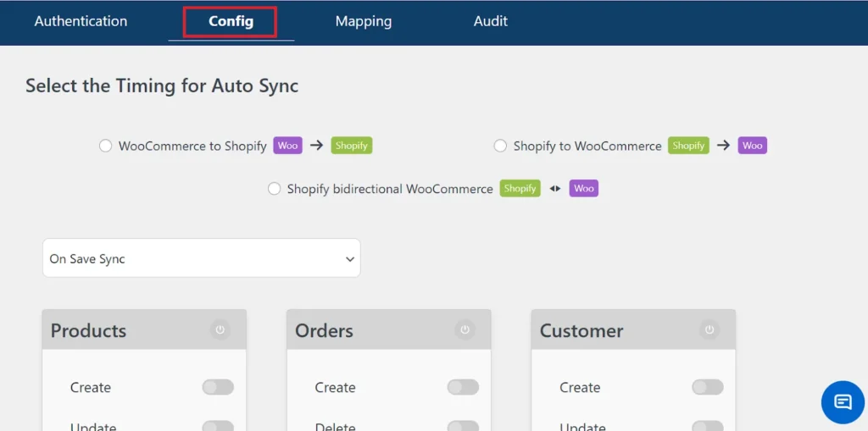This screenshot has height=431, width=868.
Task: Switch on the Customer Create toggle
Action: [707, 387]
